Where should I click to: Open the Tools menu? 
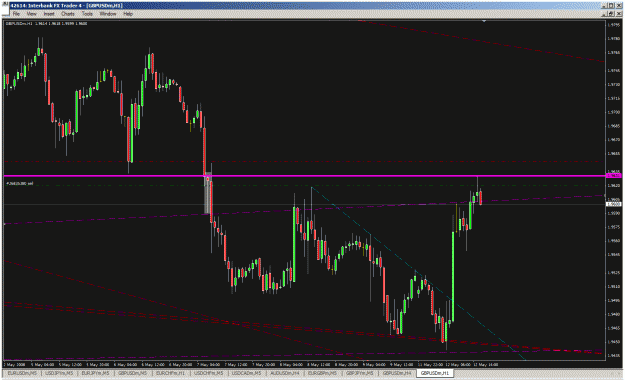click(x=87, y=14)
